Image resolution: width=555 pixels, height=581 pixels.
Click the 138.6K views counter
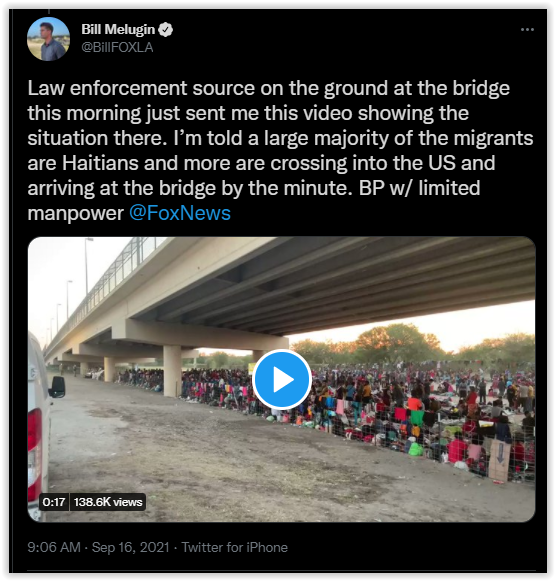pyautogui.click(x=108, y=502)
